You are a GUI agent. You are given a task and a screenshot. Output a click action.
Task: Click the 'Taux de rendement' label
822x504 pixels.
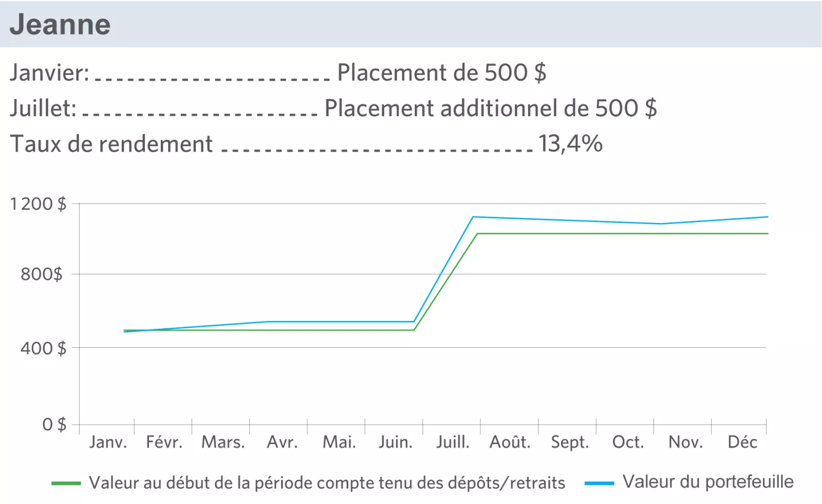[x=111, y=144]
